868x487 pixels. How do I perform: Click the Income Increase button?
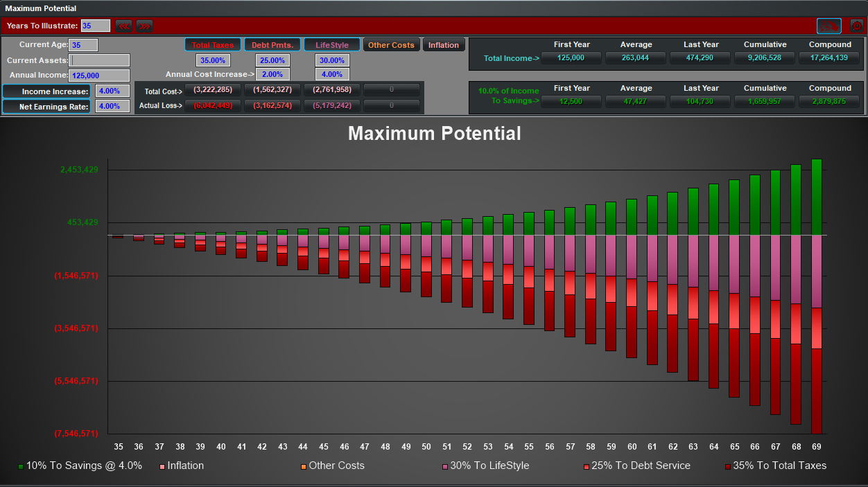point(46,91)
